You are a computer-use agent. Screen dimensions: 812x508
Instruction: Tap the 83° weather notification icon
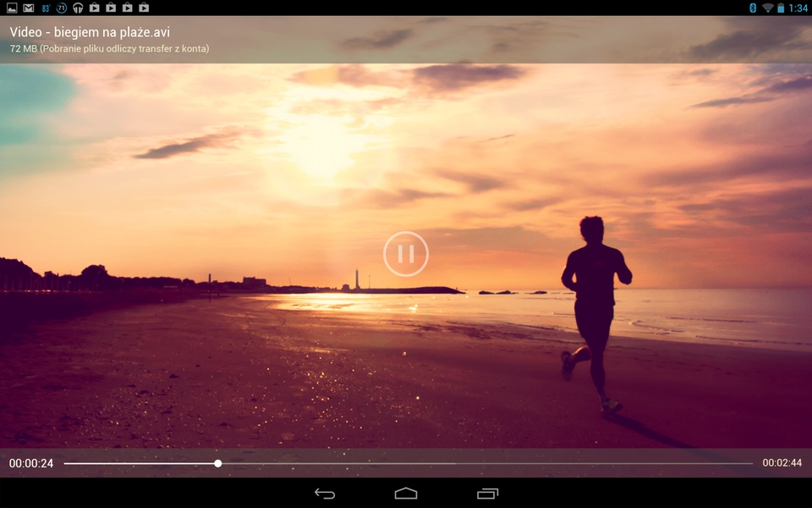point(46,8)
